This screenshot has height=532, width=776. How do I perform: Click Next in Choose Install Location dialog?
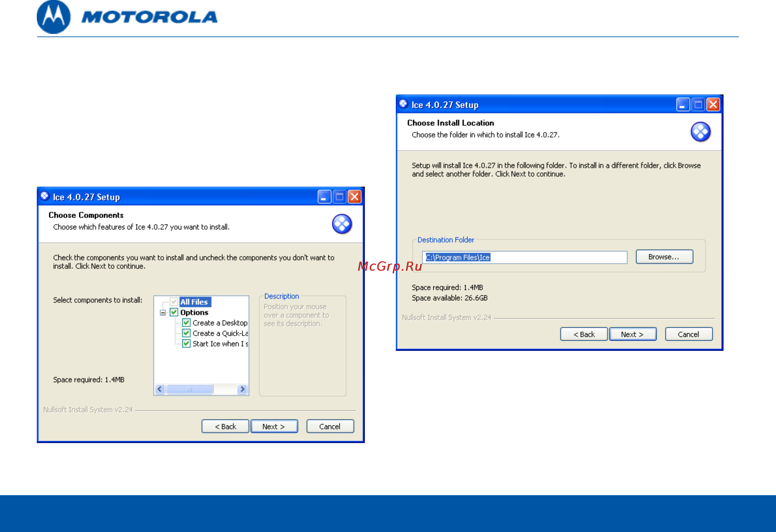tap(633, 334)
